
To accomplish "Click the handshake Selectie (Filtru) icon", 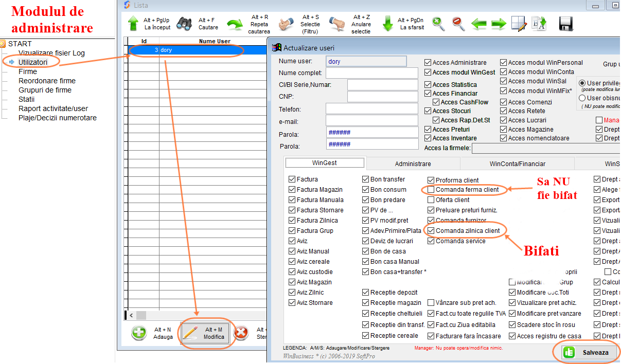I will [x=287, y=24].
